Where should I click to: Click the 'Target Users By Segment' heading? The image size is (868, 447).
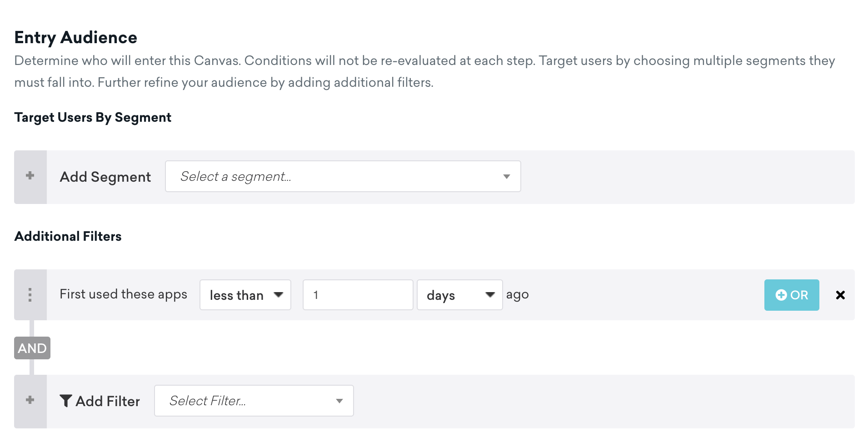click(x=93, y=118)
